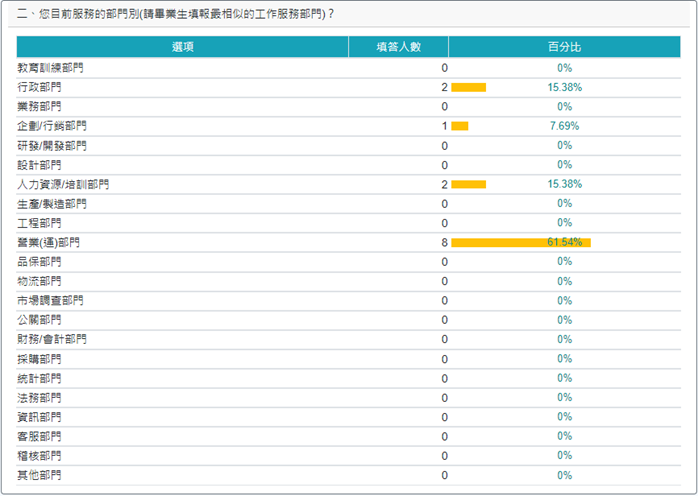Image resolution: width=698 pixels, height=496 pixels.
Task: Select the 教育訓練部門 row label
Action: click(x=50, y=68)
